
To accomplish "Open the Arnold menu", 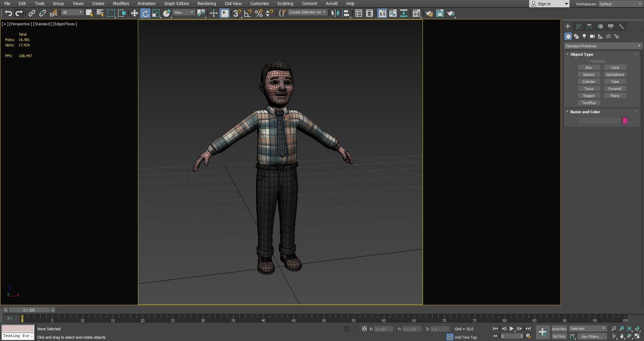I will (332, 4).
